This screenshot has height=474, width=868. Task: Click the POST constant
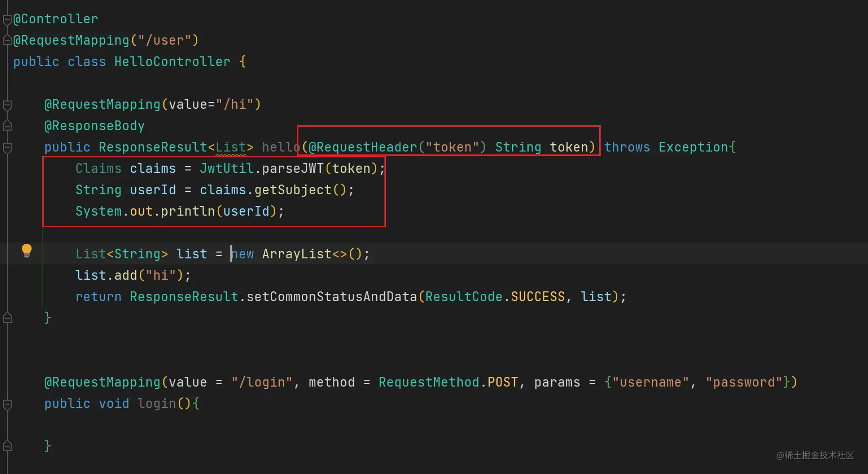pos(503,382)
